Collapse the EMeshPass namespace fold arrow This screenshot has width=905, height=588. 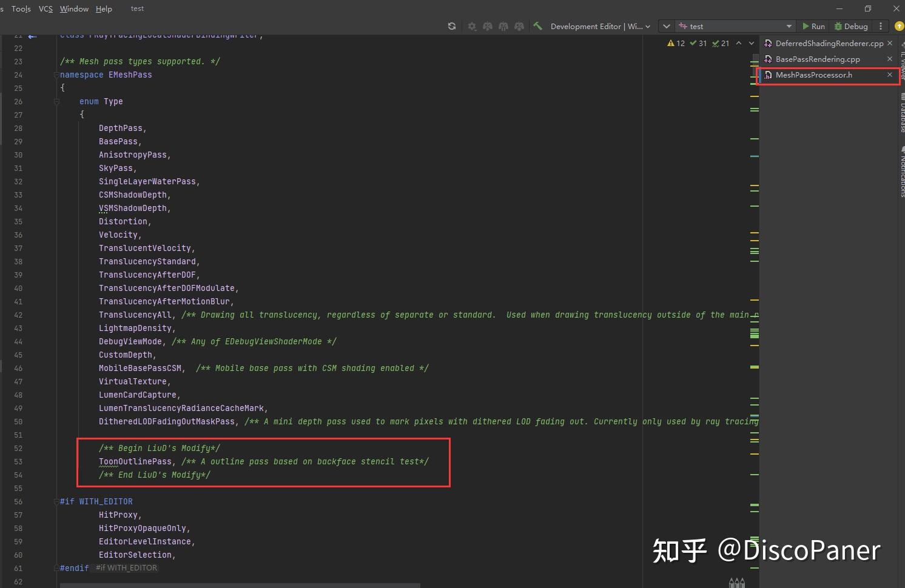tap(56, 75)
